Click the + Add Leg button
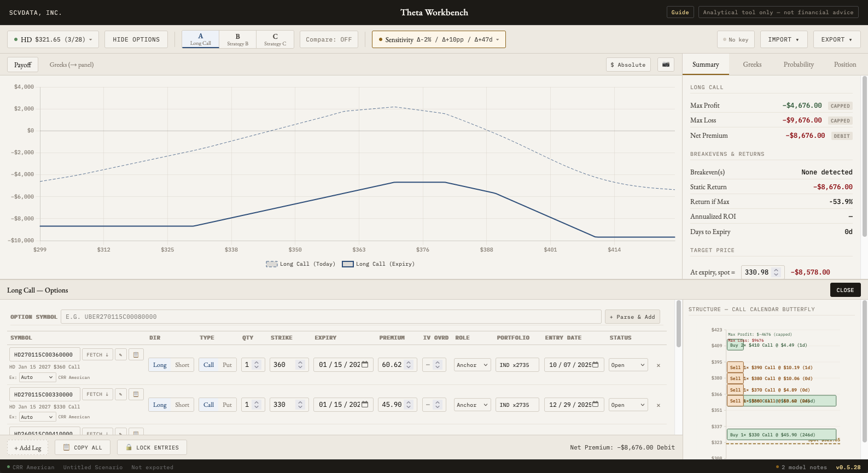Image resolution: width=868 pixels, height=473 pixels. pos(28,447)
